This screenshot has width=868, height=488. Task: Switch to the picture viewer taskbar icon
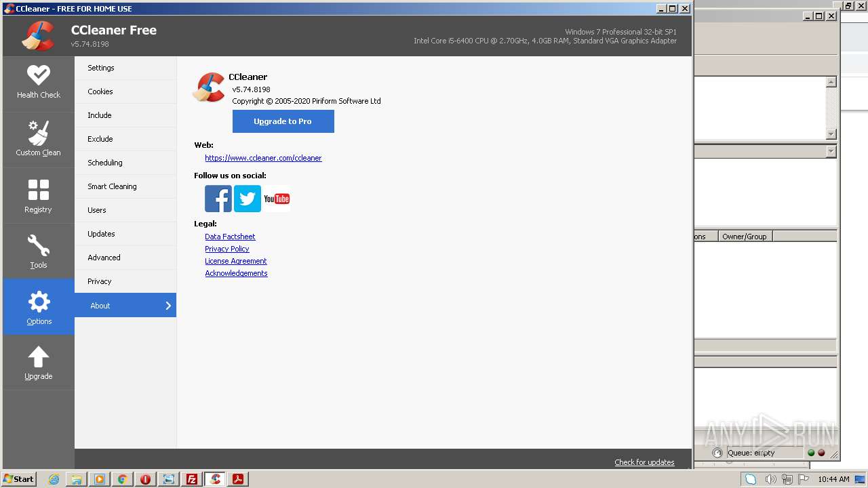coord(169,479)
